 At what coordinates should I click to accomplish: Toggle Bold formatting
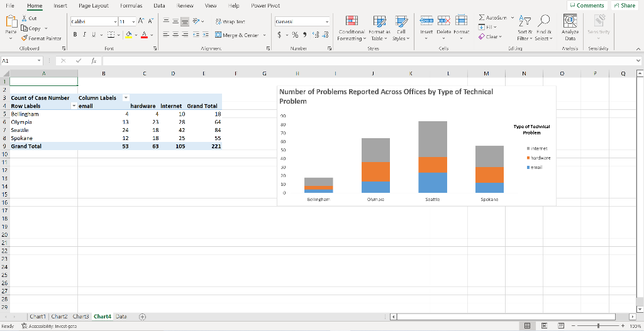point(75,35)
